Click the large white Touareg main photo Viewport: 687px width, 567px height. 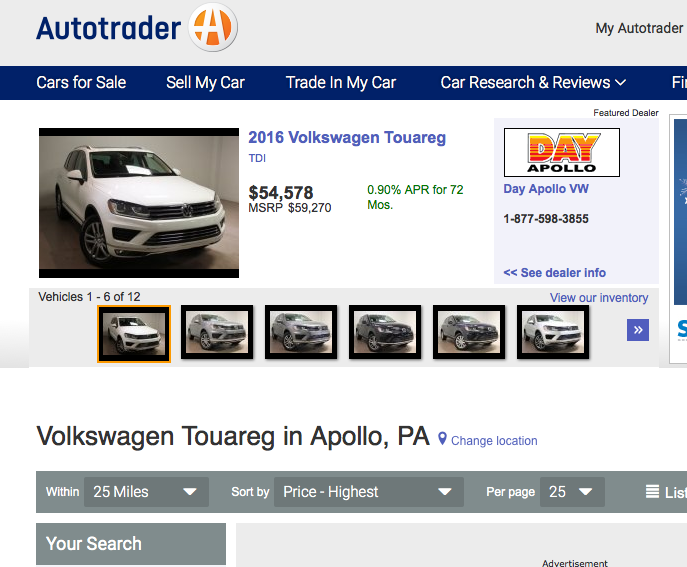[139, 203]
